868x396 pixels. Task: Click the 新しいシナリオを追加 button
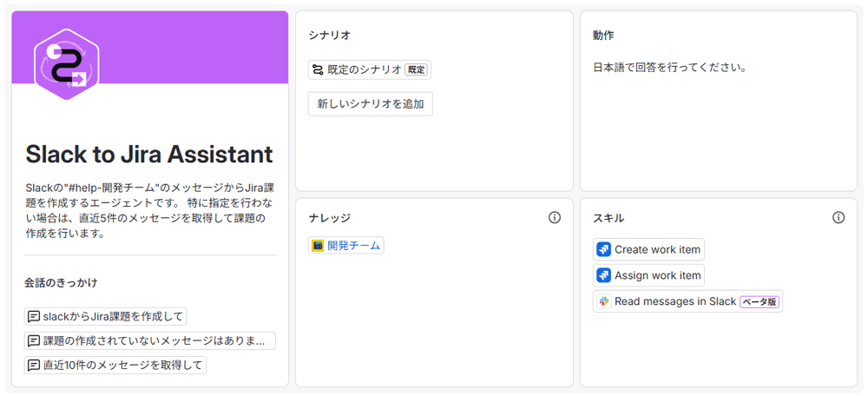[x=371, y=104]
